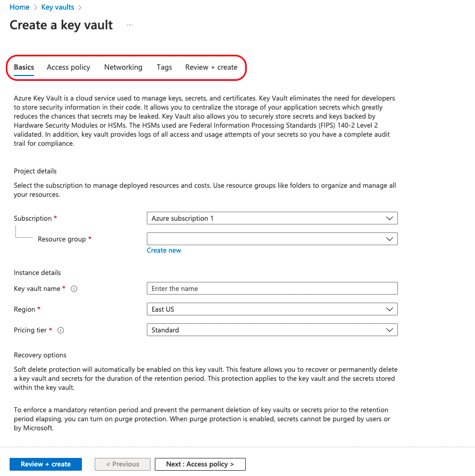This screenshot has height=476, width=475.
Task: Switch to the Review + create tab
Action: coord(211,67)
